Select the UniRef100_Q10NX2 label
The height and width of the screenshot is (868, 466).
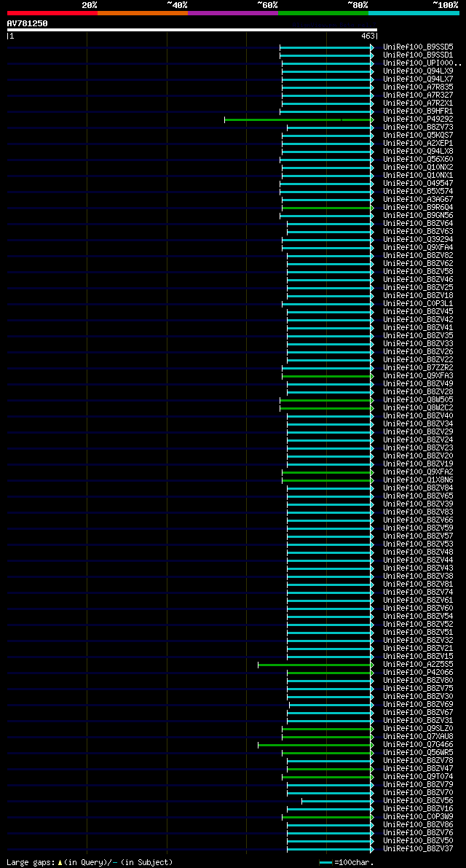(x=418, y=168)
